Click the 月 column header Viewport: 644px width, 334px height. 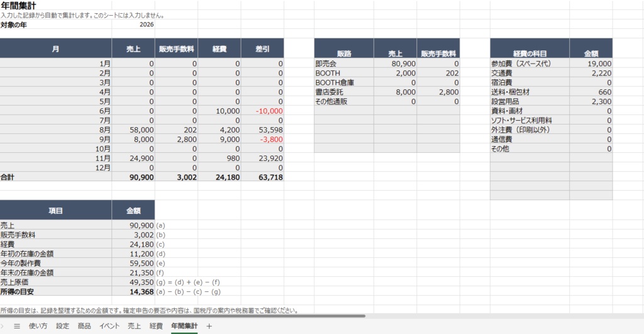[56, 48]
